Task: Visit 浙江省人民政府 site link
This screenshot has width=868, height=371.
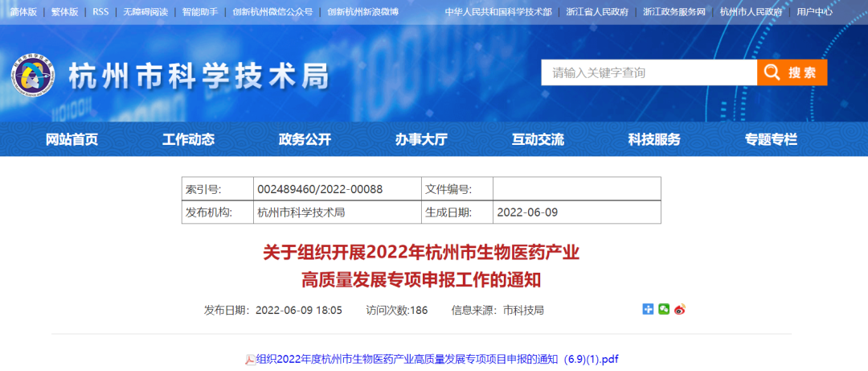Action: click(x=597, y=11)
